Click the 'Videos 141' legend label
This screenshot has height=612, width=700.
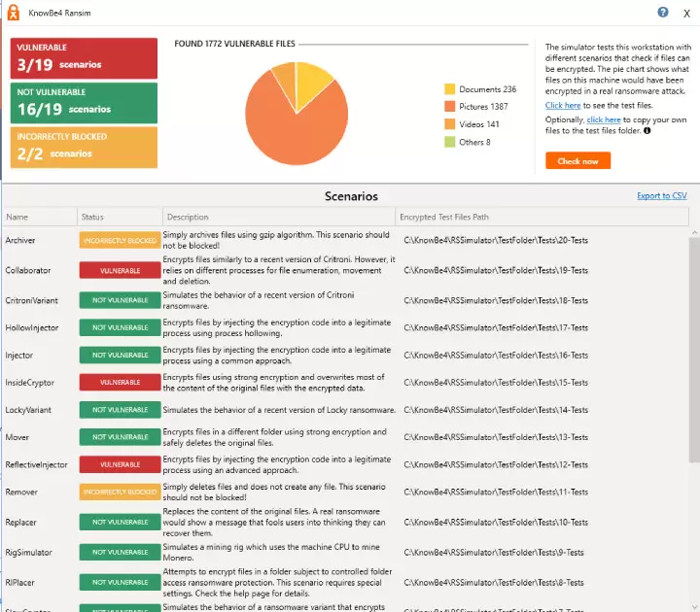point(479,124)
